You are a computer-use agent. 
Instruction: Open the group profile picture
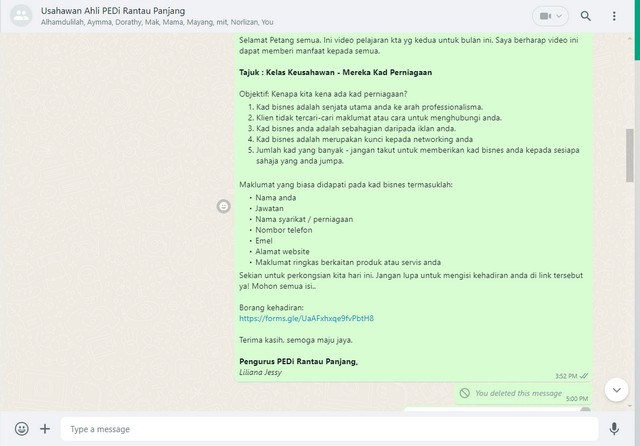coord(20,17)
